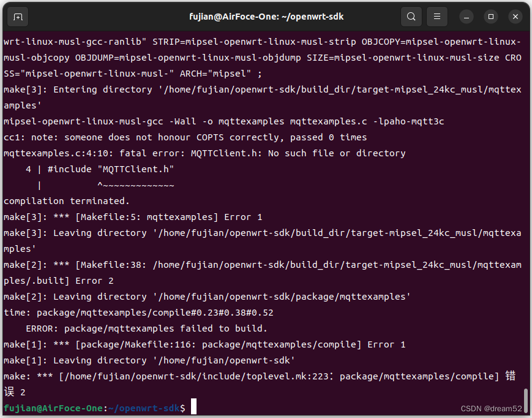This screenshot has width=532, height=418.
Task: Minimize the terminal window
Action: 466,17
